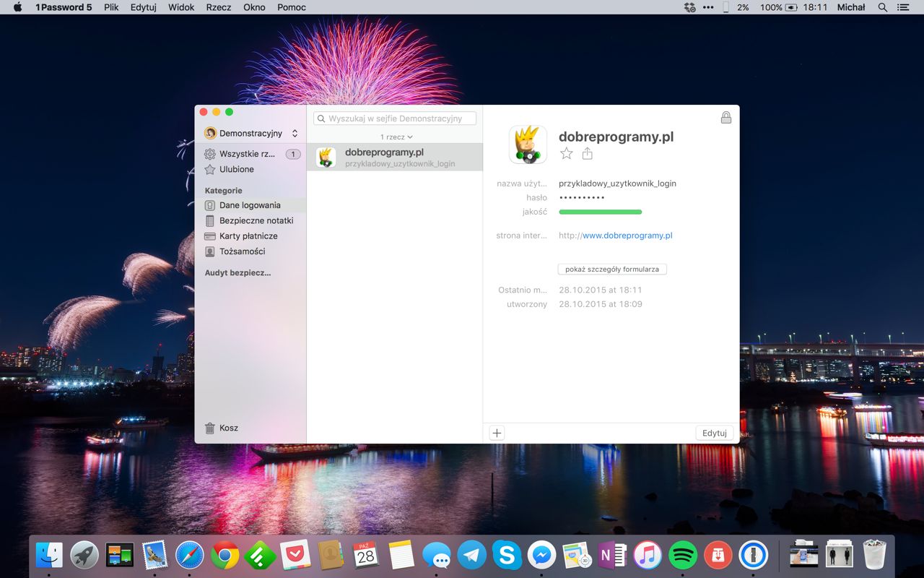Open the Pomoc menu
Screen dimensions: 924x578
tap(292, 7)
